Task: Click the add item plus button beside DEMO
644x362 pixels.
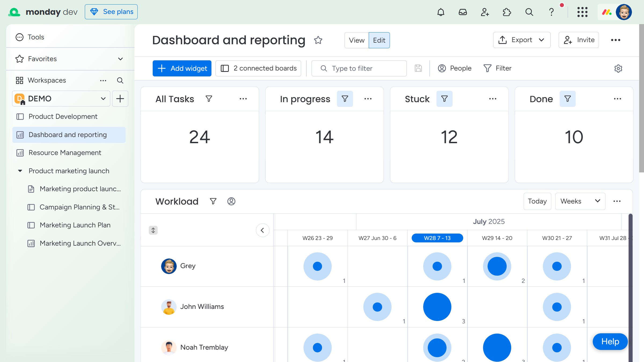Action: [x=120, y=99]
